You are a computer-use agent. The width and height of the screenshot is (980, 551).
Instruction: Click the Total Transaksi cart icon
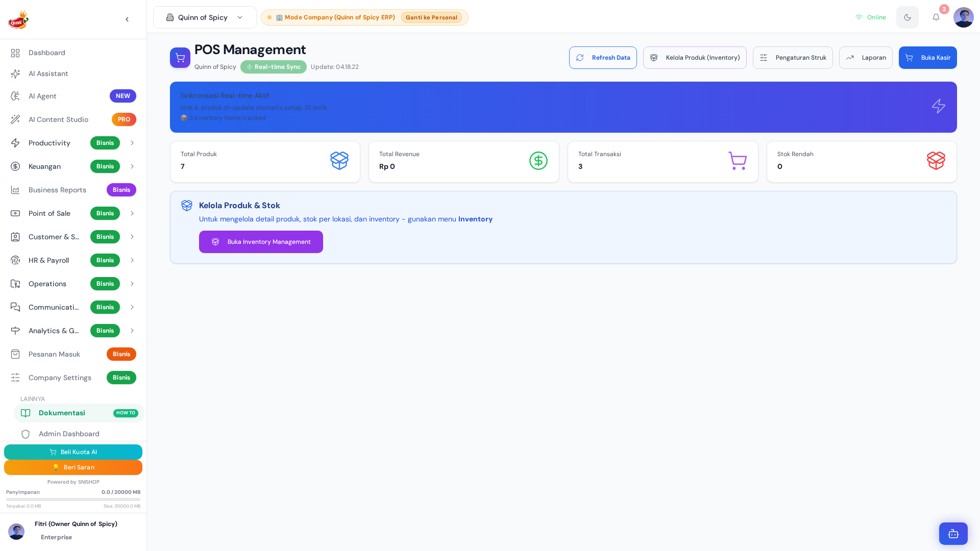pos(738,161)
